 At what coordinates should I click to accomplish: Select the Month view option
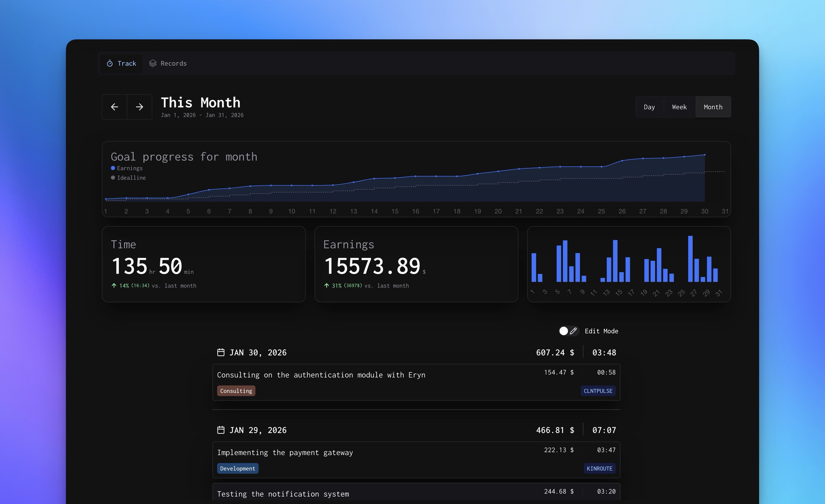click(713, 107)
